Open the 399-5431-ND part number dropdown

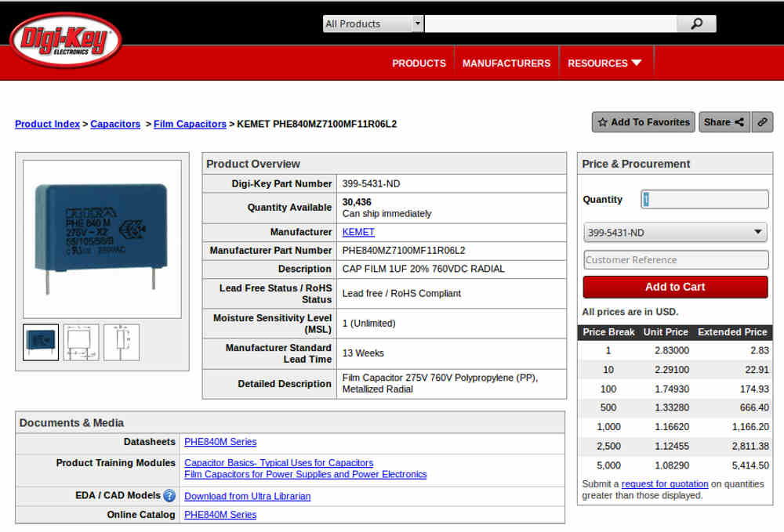675,232
